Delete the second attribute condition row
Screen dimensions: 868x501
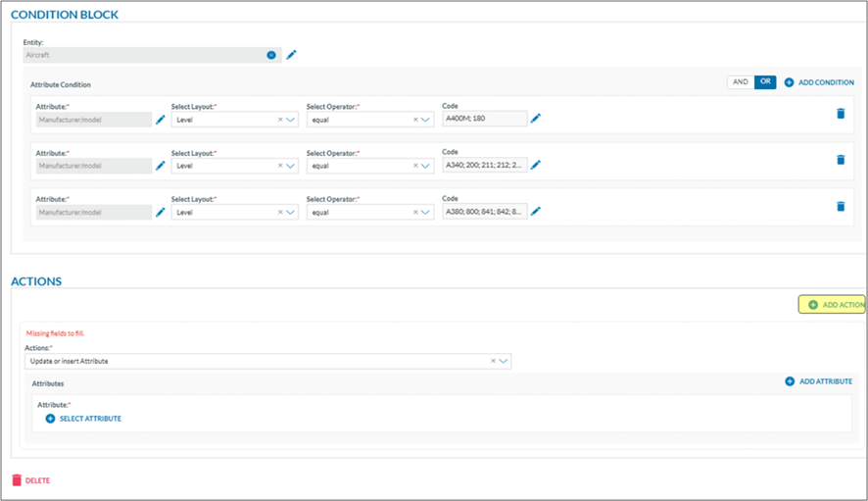click(840, 160)
